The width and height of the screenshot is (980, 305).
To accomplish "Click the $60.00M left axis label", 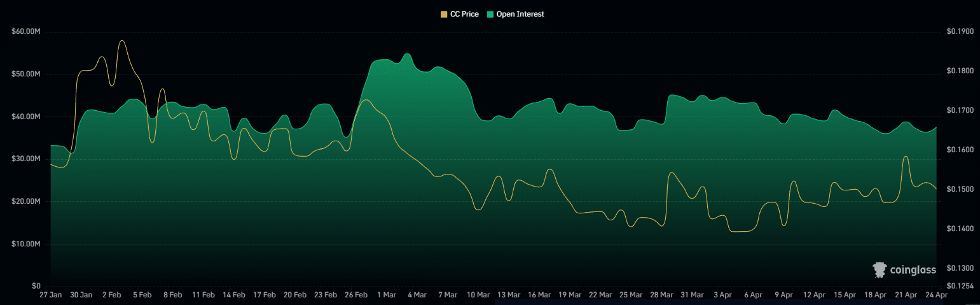I will [x=26, y=31].
